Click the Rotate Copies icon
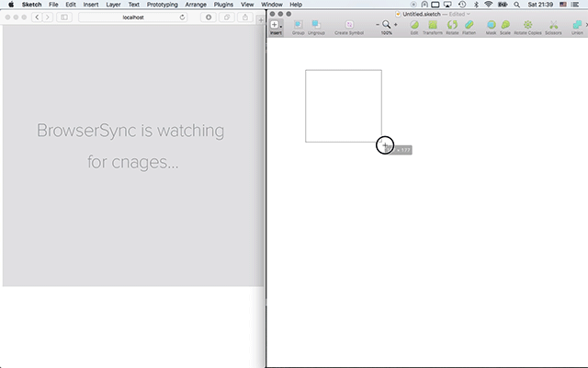 tap(527, 25)
